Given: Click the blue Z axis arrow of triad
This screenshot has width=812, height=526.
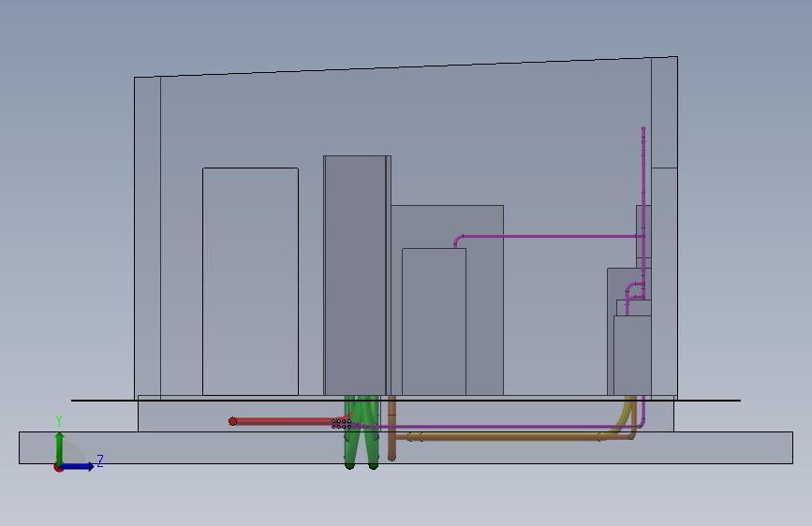Looking at the screenshot, I should (77, 466).
